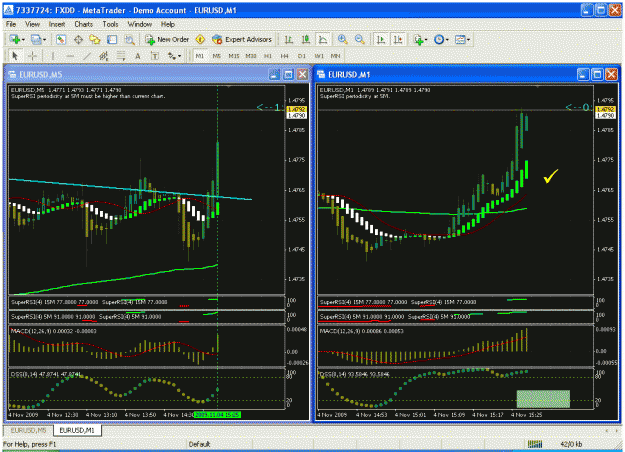
Task: Select the W1 timeframe button
Action: tap(318, 56)
